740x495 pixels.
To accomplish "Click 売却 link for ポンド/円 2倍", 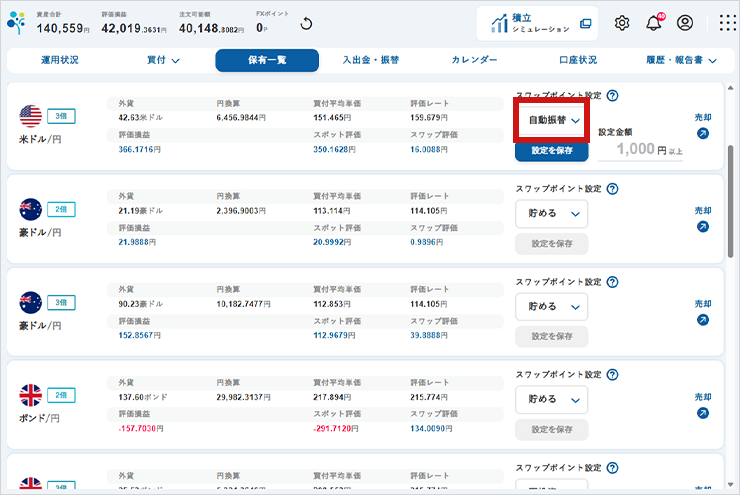I will pyautogui.click(x=703, y=397).
